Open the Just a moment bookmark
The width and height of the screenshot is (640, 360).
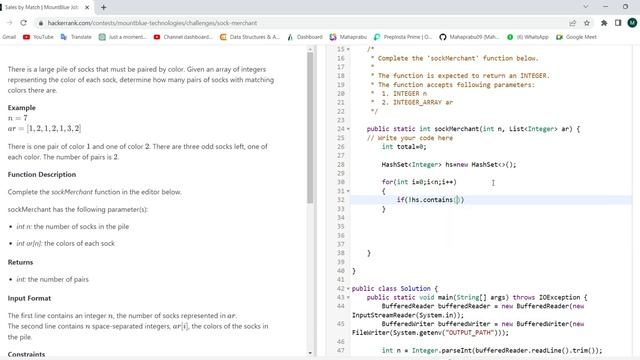[122, 37]
